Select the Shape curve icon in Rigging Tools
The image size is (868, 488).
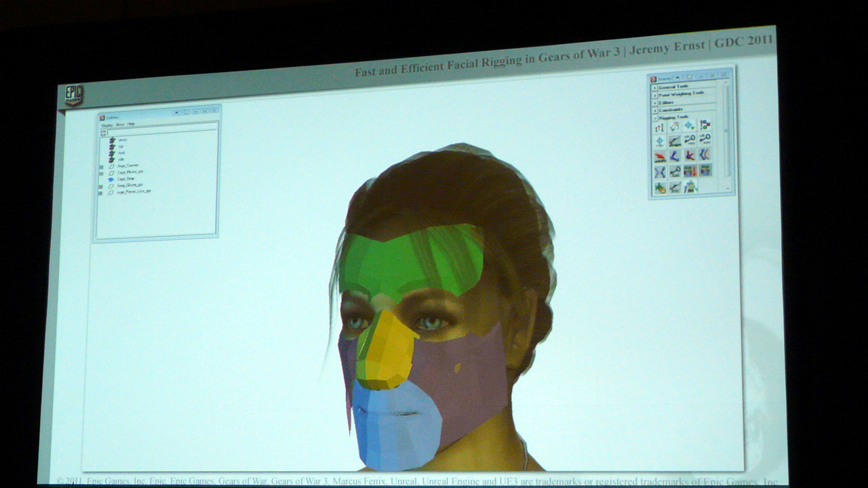(675, 141)
